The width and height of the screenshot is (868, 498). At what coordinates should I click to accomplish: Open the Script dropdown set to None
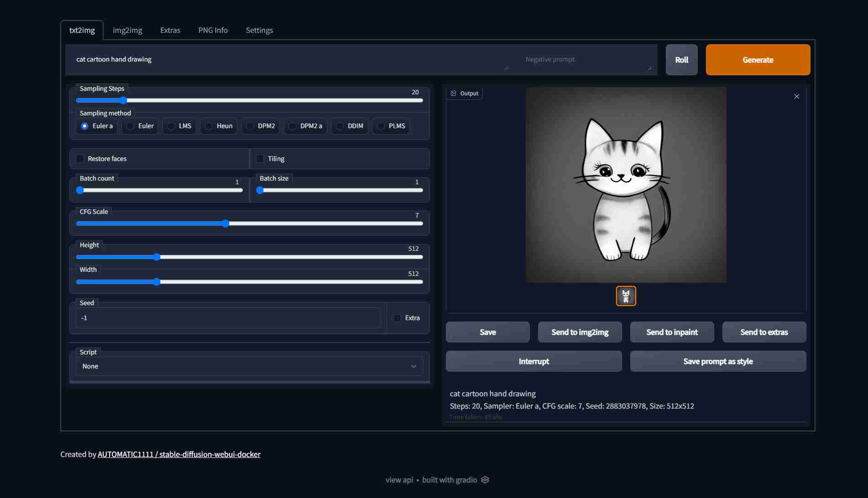[x=249, y=366]
